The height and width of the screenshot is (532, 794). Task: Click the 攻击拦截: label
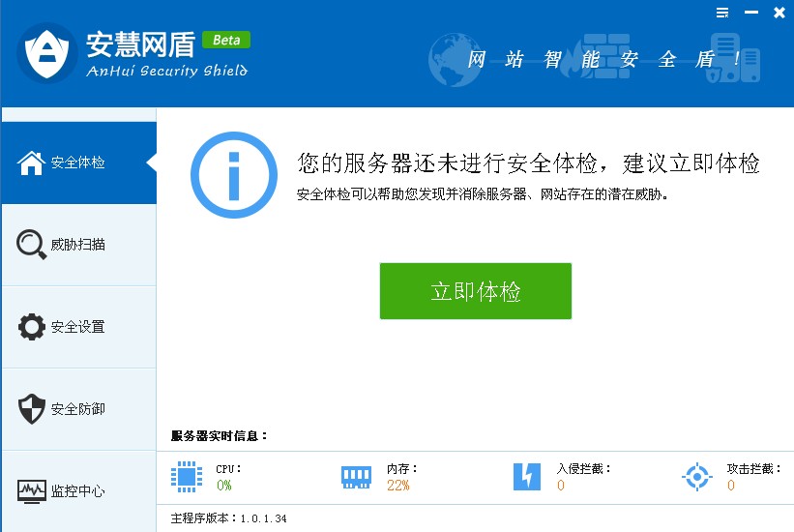click(x=754, y=469)
